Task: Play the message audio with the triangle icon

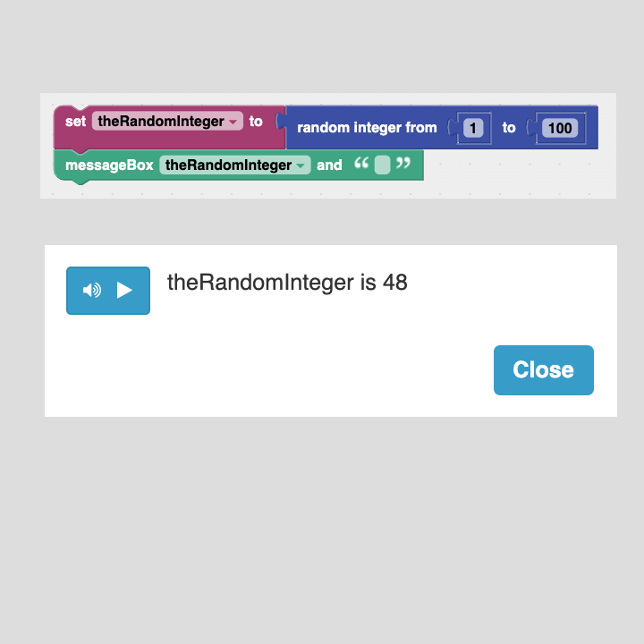Action: tap(124, 290)
